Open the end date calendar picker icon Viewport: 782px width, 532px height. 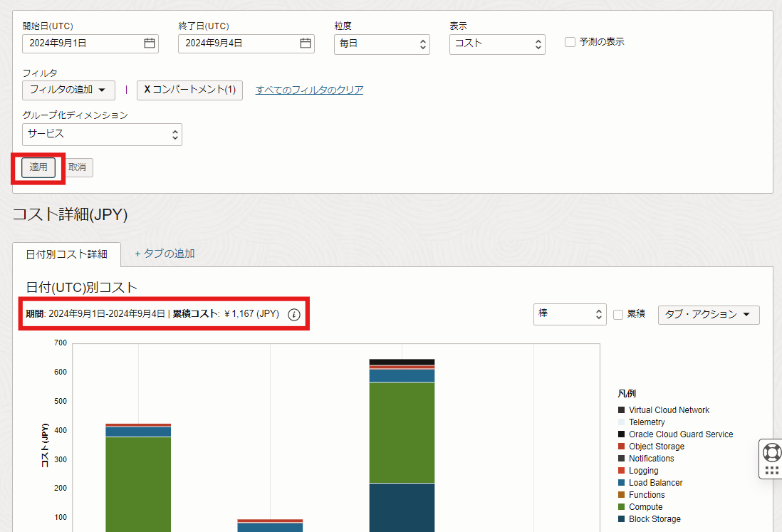pyautogui.click(x=306, y=43)
